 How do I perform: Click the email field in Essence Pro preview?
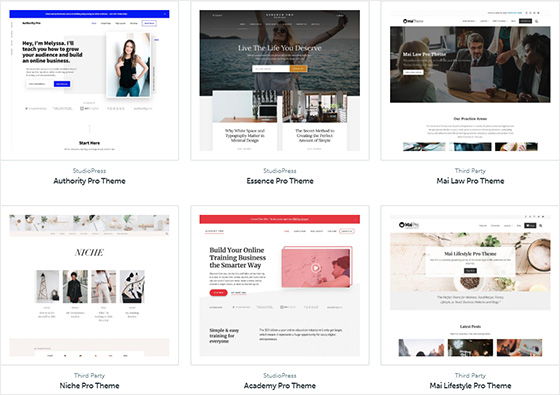pos(271,69)
